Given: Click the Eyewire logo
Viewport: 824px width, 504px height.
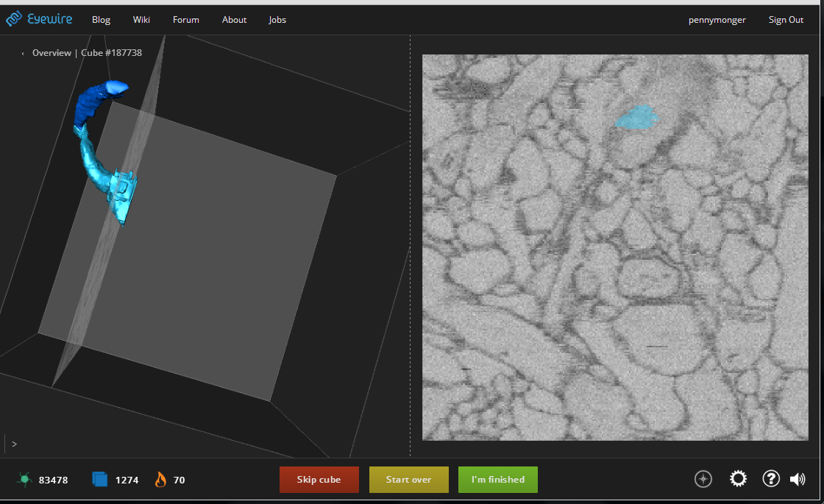Looking at the screenshot, I should pos(40,19).
